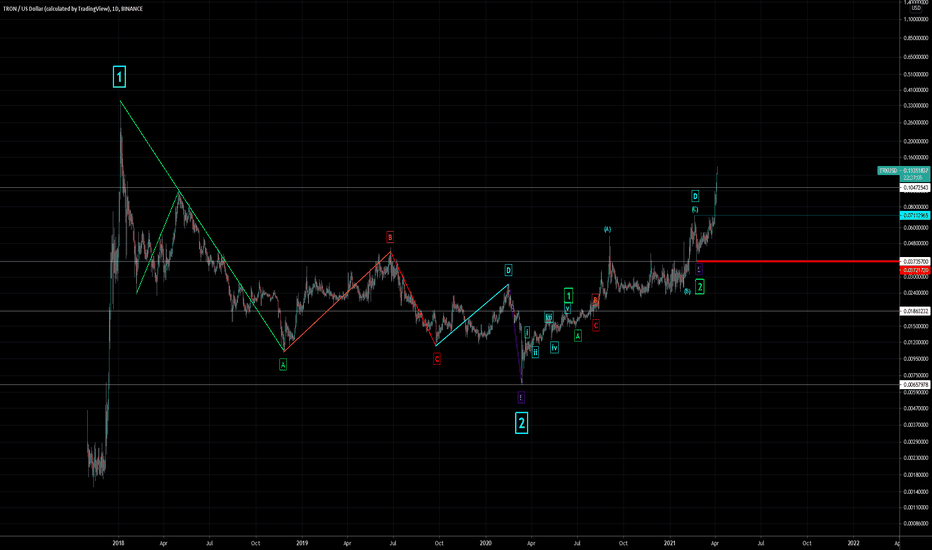The height and width of the screenshot is (550, 932).
Task: Click the 2019 label on the time axis
Action: pos(302,543)
